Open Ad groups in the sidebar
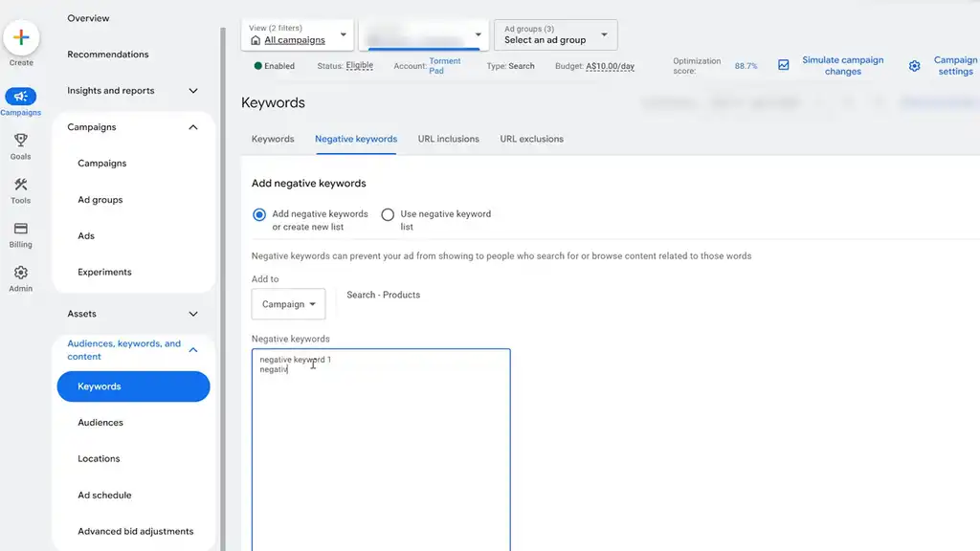Viewport: 980px width, 551px height. (100, 200)
